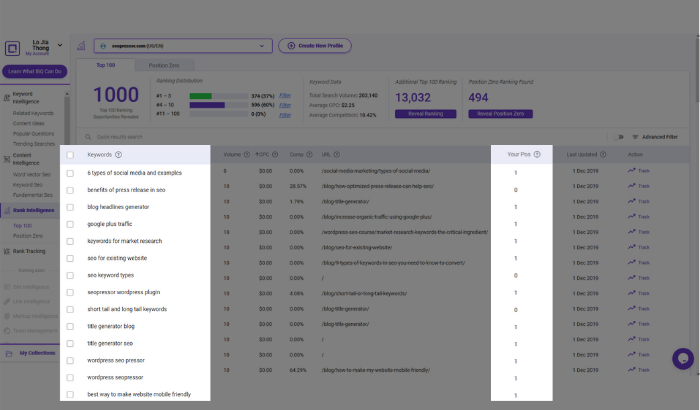Viewport: 700px width, 410px height.
Task: Track the market-research-keywords URL row
Action: 639,232
